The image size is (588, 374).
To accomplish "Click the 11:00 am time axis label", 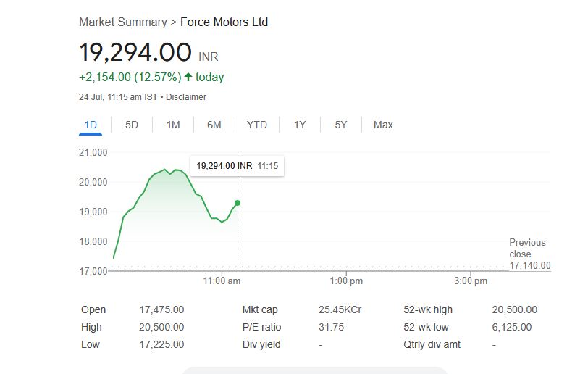I will (x=222, y=280).
